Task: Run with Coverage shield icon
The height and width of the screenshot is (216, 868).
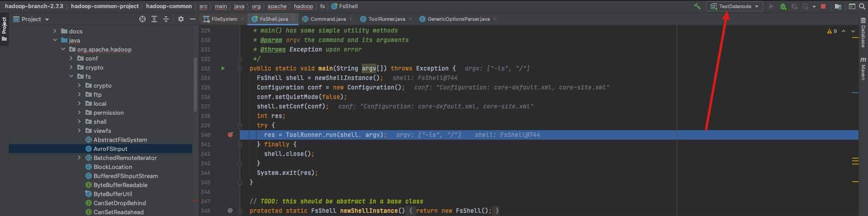Action: [794, 6]
